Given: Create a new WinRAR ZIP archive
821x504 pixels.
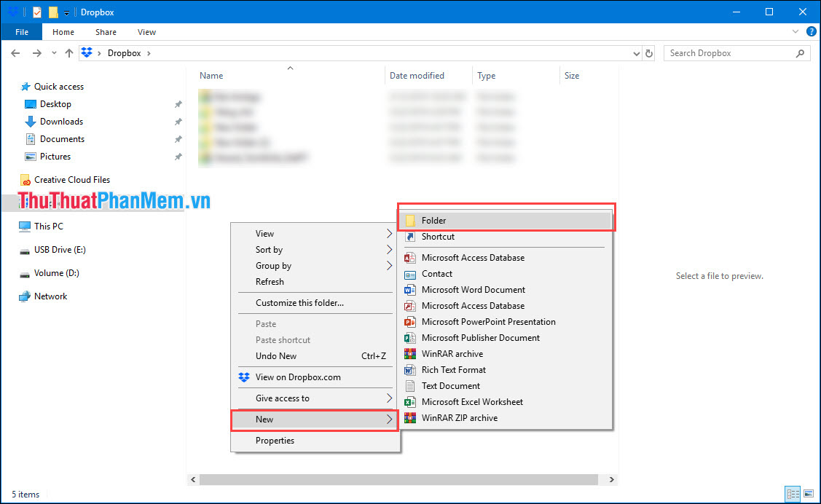Looking at the screenshot, I should [x=506, y=418].
